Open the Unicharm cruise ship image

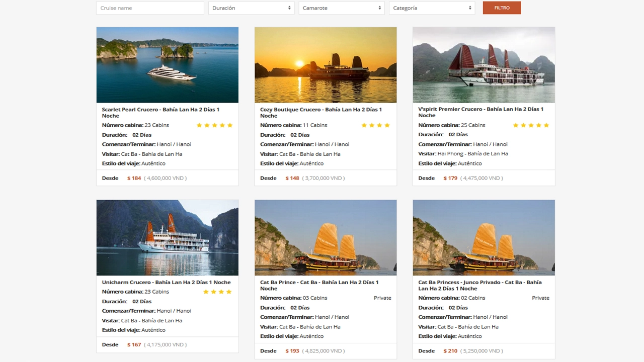coord(168,238)
